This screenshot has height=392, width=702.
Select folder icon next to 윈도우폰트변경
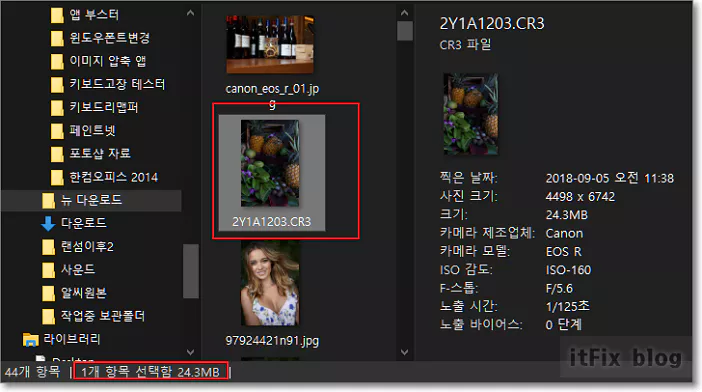[x=57, y=38]
